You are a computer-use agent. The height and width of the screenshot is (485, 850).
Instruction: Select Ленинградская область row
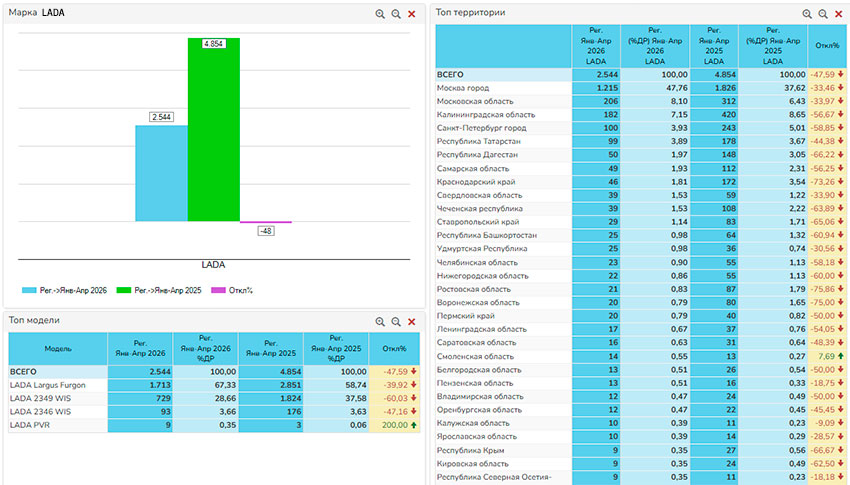point(641,329)
